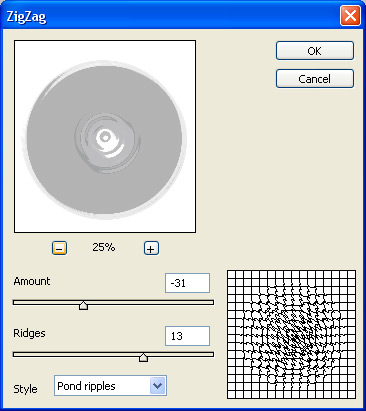
Task: Focus the Ridges value field showing 13
Action: click(187, 336)
